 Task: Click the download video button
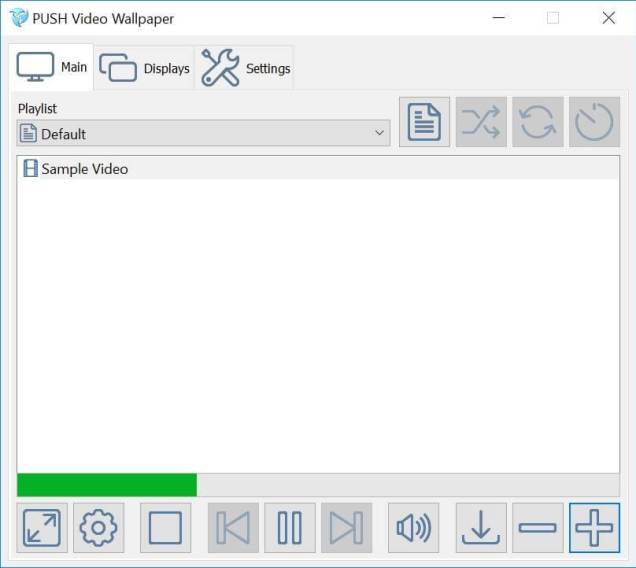(x=481, y=528)
